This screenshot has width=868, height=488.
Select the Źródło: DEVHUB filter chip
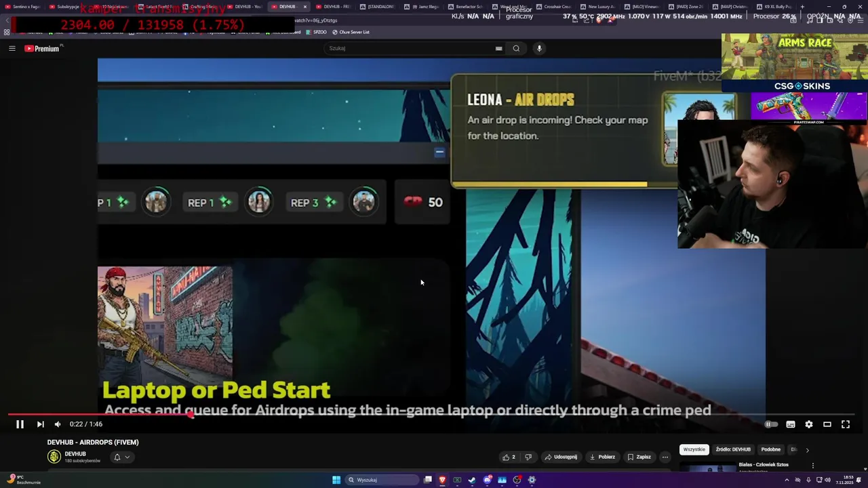pos(733,449)
